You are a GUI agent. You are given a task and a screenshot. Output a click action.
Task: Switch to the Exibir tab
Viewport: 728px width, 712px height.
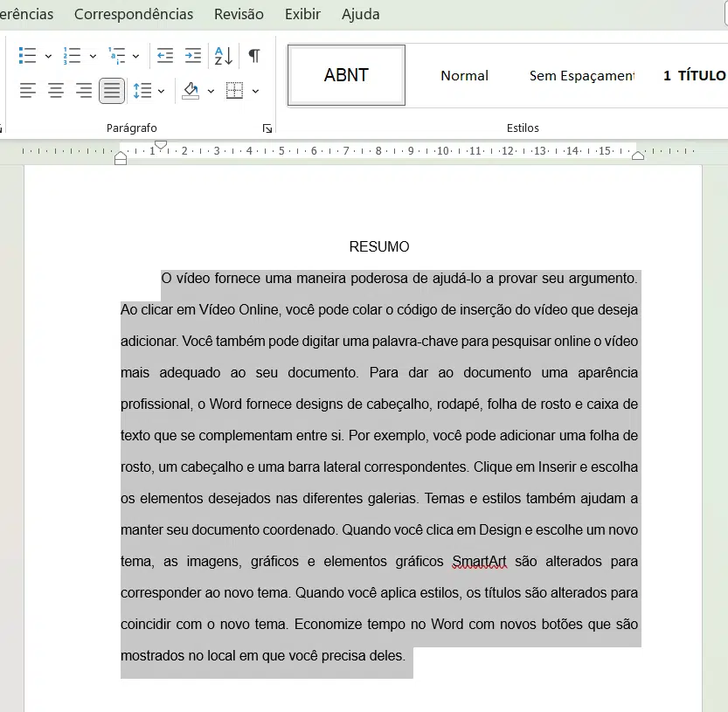[302, 14]
